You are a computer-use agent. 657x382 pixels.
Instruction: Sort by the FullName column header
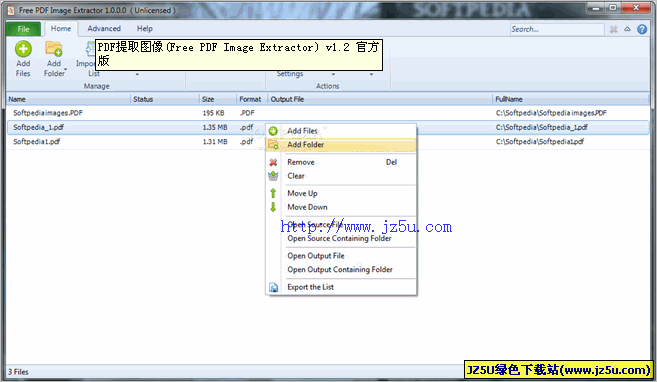click(571, 99)
